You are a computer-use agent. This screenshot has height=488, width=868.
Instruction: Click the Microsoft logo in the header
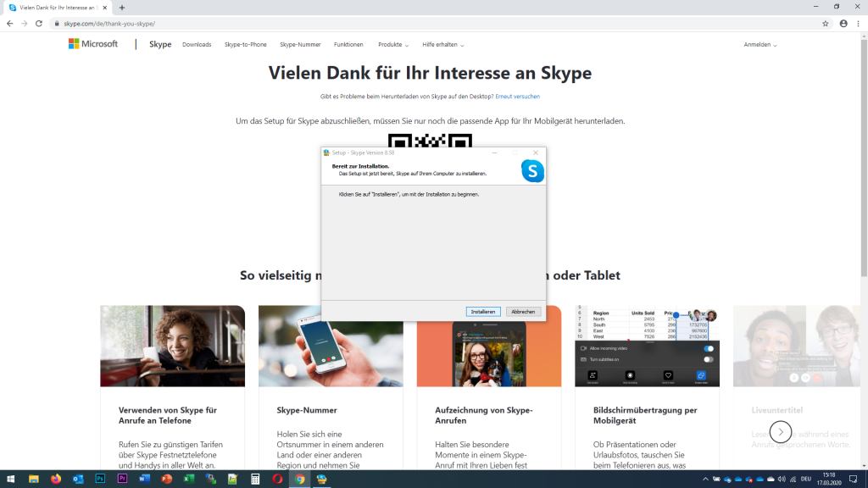tap(93, 44)
